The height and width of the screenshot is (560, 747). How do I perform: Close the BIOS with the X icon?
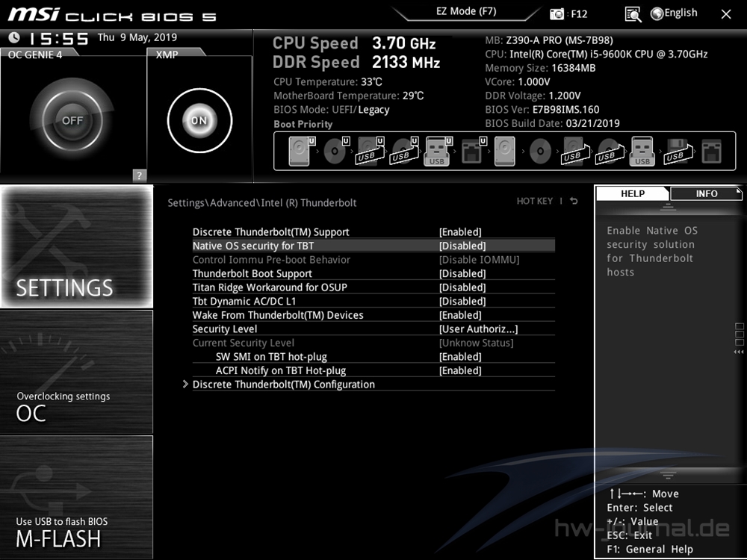(726, 14)
